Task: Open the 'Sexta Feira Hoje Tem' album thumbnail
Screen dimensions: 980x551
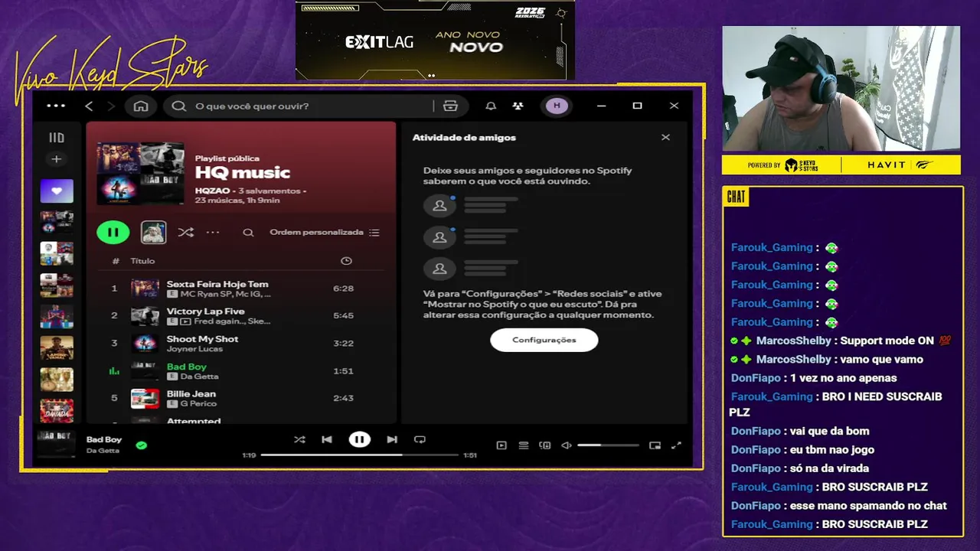Action: coord(145,289)
